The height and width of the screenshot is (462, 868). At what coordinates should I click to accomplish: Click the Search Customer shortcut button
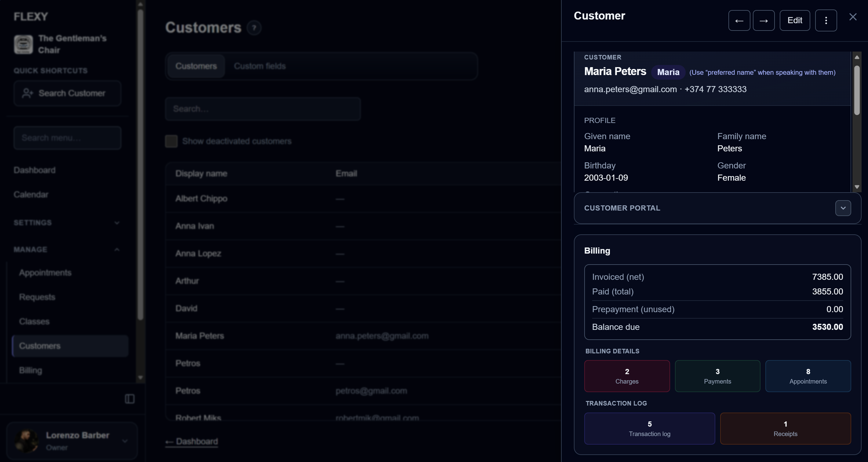pyautogui.click(x=67, y=93)
